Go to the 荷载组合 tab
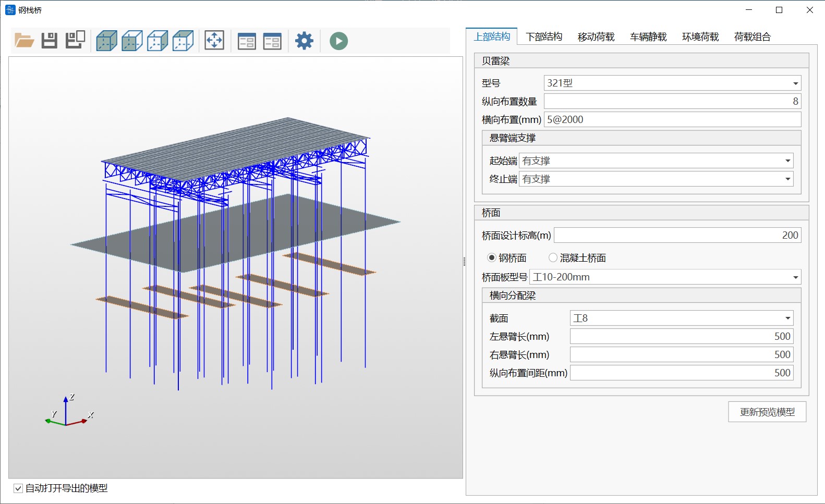The image size is (825, 504). pyautogui.click(x=753, y=37)
